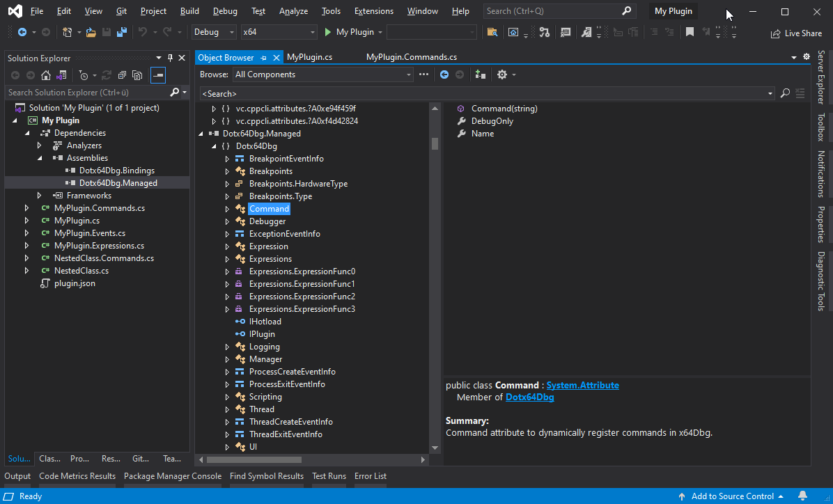
Task: Open Object Browser search history dropdown
Action: (x=770, y=93)
